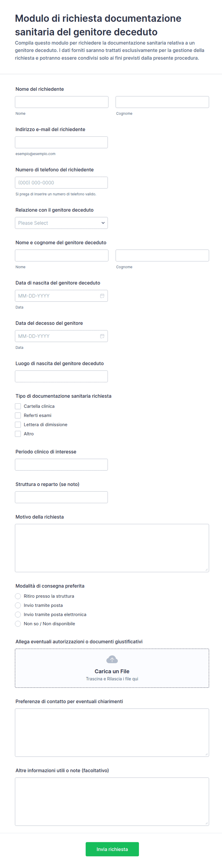Focus the requester's Nome field

[62, 102]
